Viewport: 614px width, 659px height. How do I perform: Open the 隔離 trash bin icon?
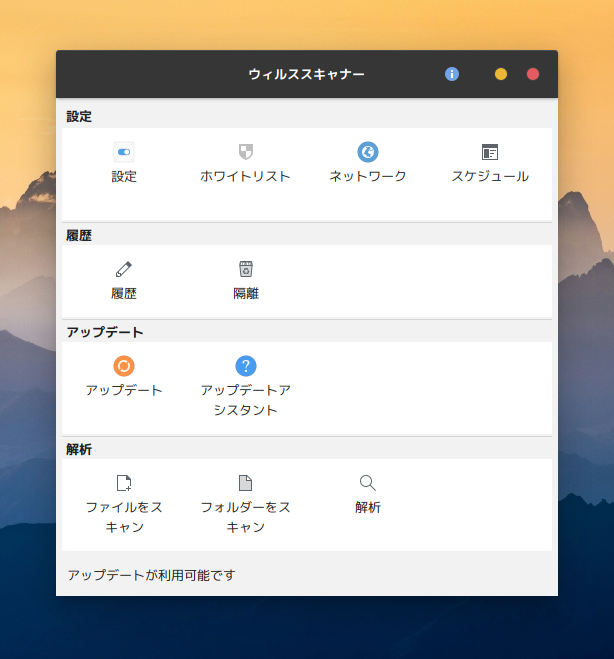246,269
